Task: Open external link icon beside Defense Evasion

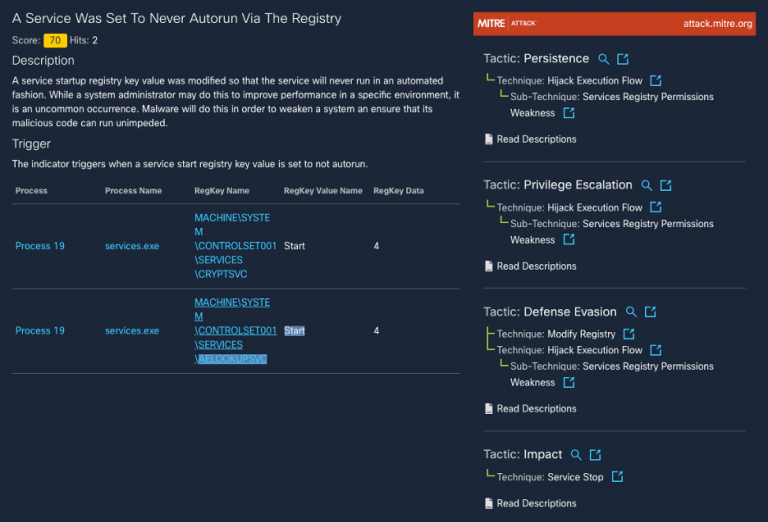Action: click(650, 312)
